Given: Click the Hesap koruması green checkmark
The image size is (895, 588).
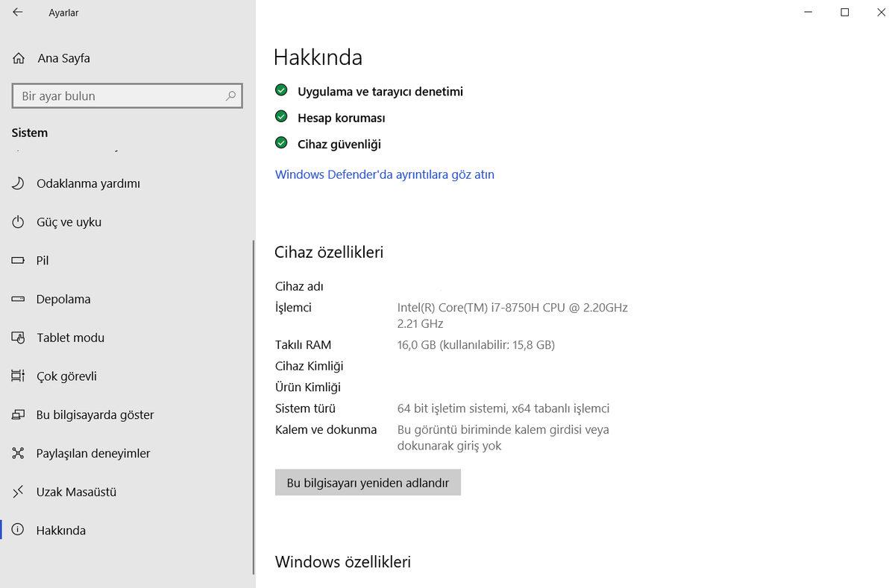Looking at the screenshot, I should coord(281,116).
